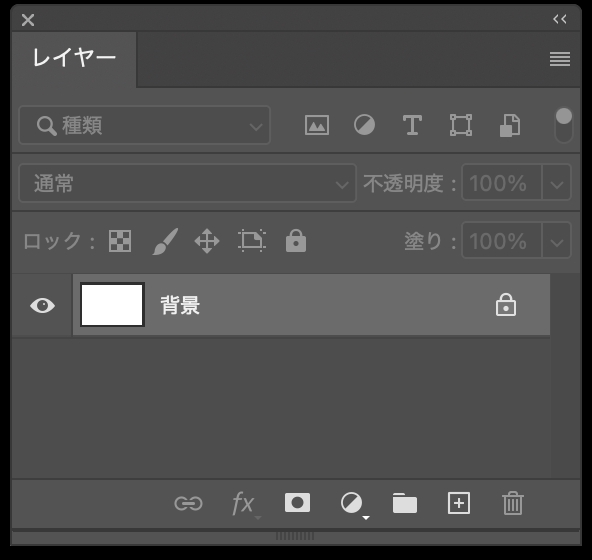Viewport: 592px width, 560px height.
Task: Toggle layer filtering switch on or off
Action: (x=564, y=125)
